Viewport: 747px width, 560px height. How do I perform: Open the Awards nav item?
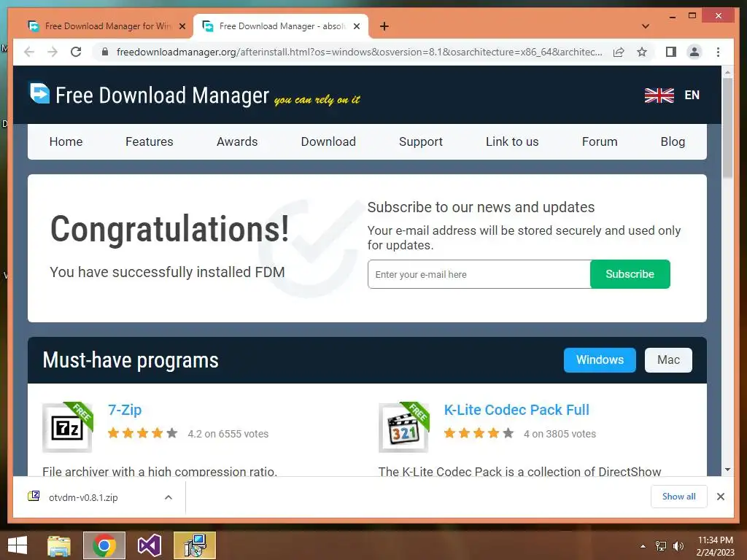click(237, 141)
